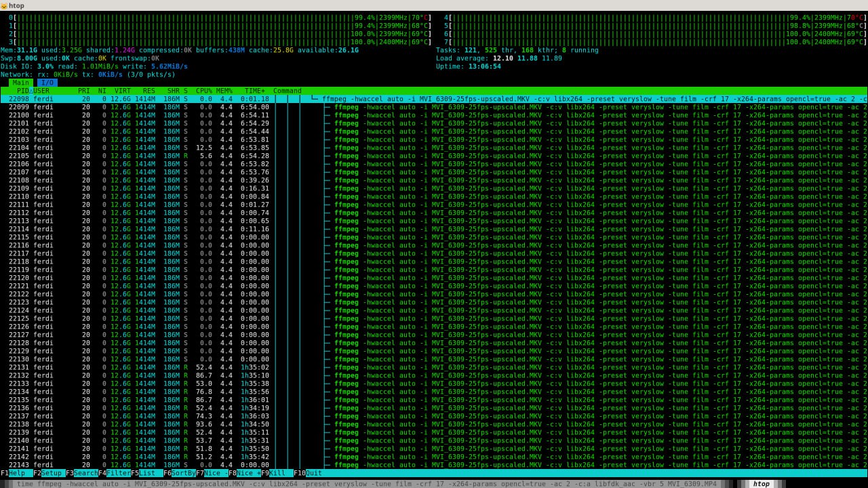
Task: Select process row with PID 22114
Action: [434, 229]
